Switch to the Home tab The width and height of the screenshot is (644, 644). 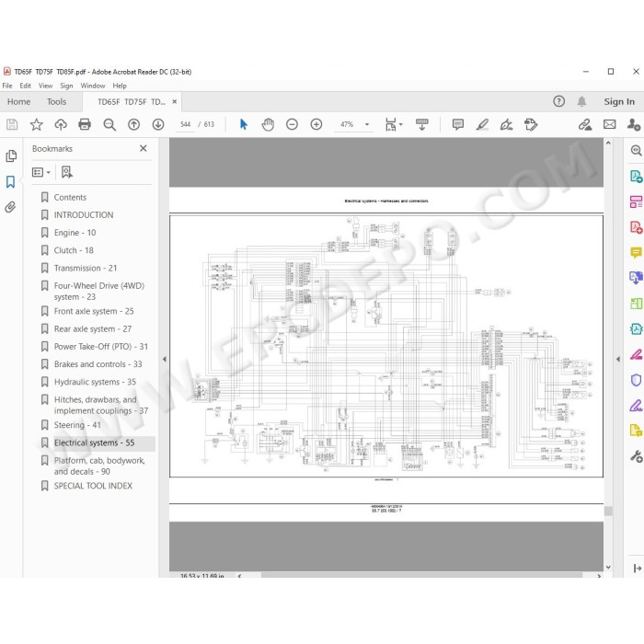tap(18, 101)
